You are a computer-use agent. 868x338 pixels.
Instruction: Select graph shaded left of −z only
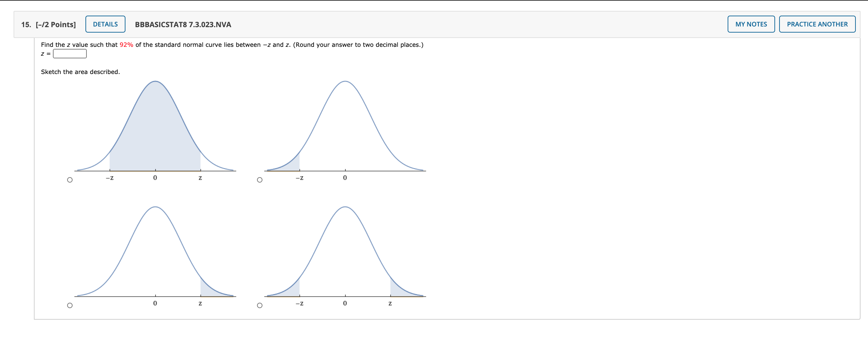tap(260, 180)
